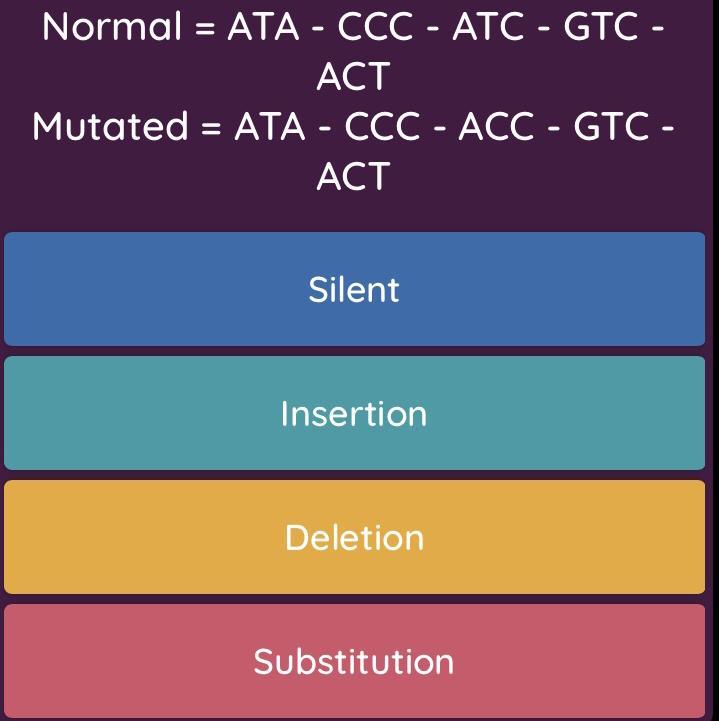The width and height of the screenshot is (719, 721).
Task: Choose the Insertion answer option
Action: pyautogui.click(x=354, y=413)
